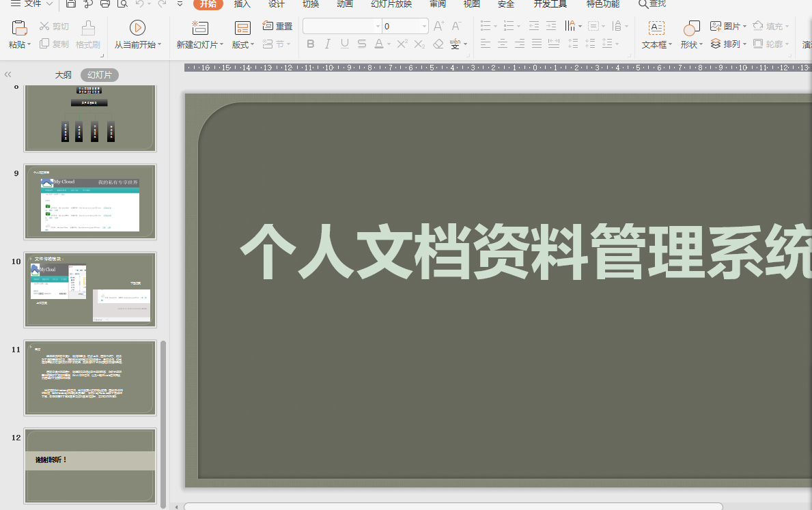Expand the quick access toolbar customize arrow
This screenshot has width=812, height=510.
coord(180,3)
